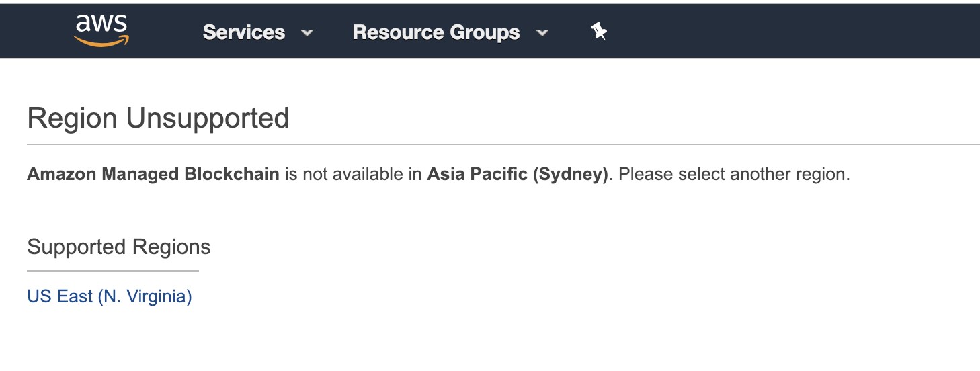The image size is (980, 371).
Task: Click the pushpin shortcut icon
Action: click(599, 31)
